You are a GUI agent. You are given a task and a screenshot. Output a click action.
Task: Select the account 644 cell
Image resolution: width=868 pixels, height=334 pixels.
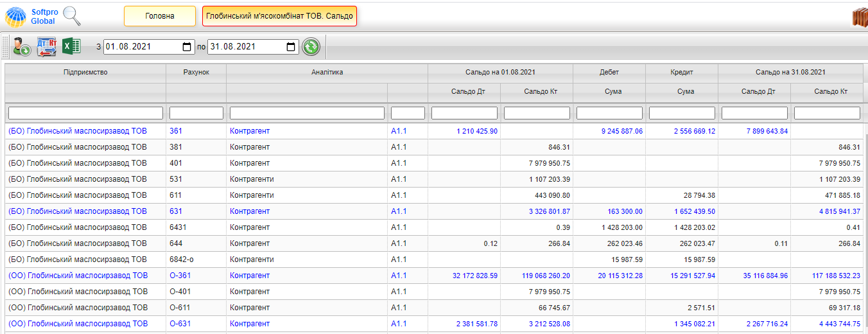pos(196,243)
